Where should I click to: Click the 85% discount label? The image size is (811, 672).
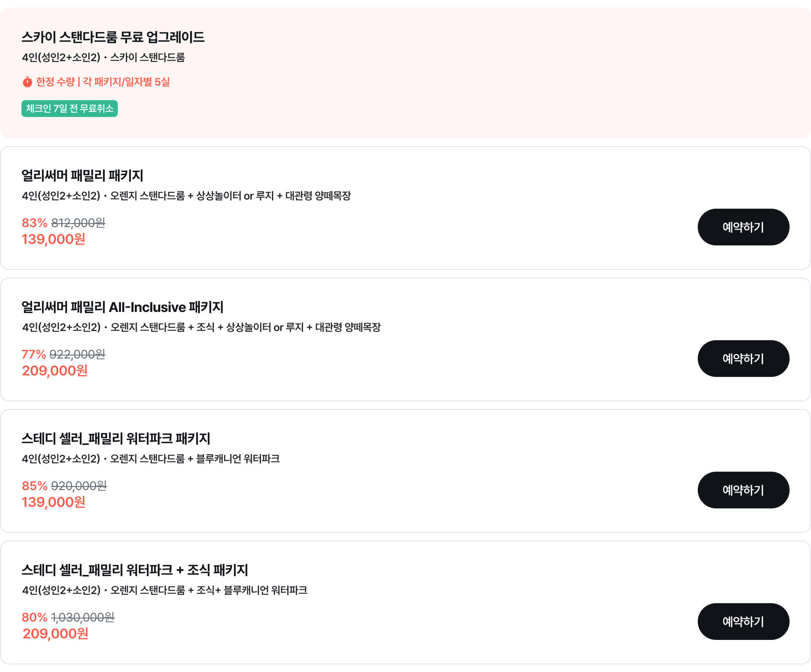pyautogui.click(x=35, y=486)
